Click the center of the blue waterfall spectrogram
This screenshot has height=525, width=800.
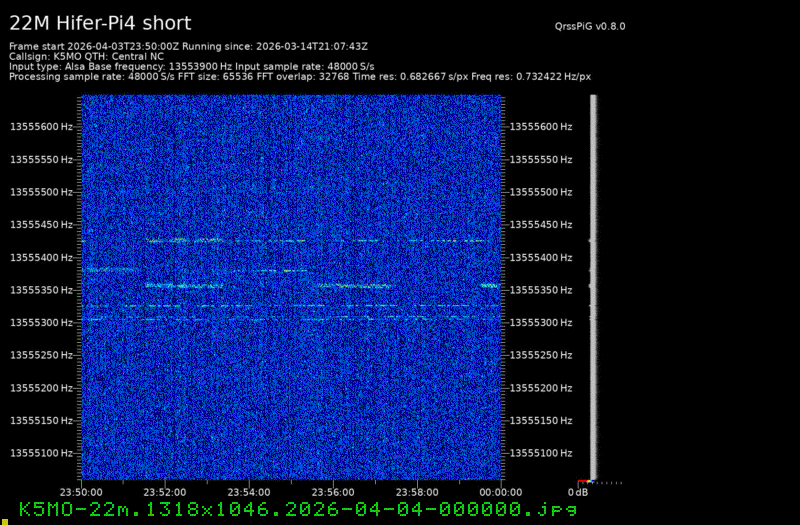point(291,288)
